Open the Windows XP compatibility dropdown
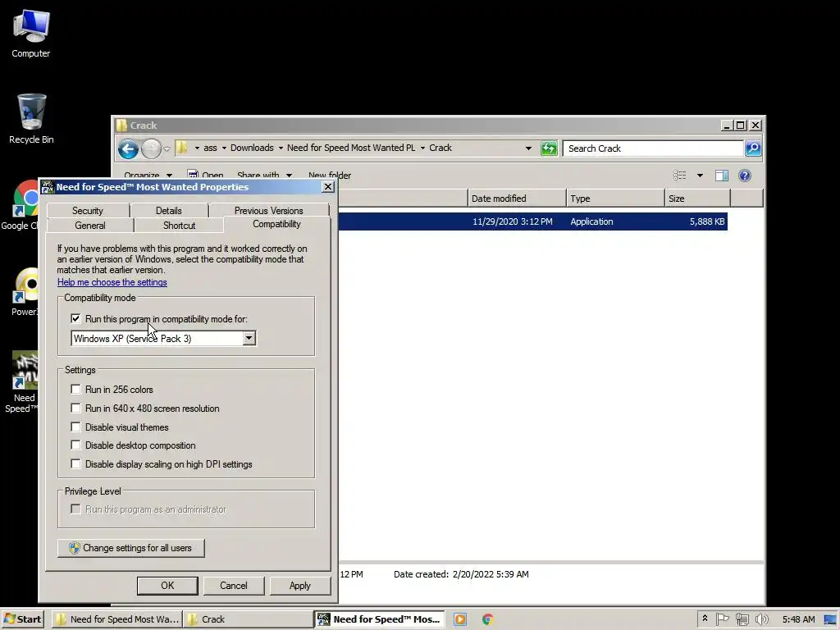840x630 pixels. point(249,338)
